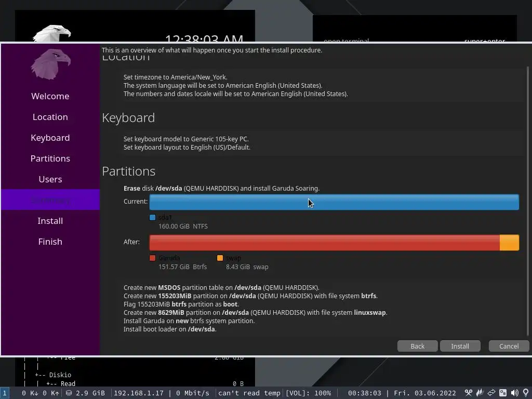Click the lightbulb tray icon
Image resolution: width=532 pixels, height=399 pixels.
click(526, 393)
